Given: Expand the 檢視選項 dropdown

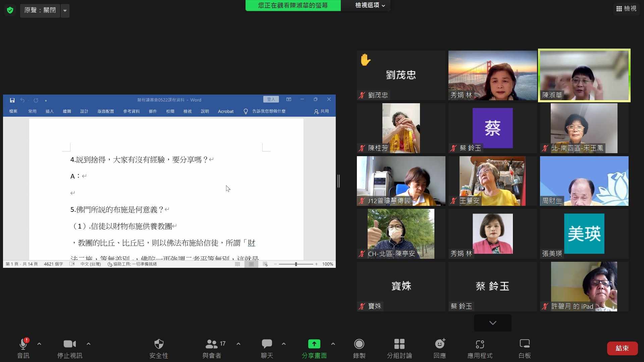Looking at the screenshot, I should tap(370, 5).
